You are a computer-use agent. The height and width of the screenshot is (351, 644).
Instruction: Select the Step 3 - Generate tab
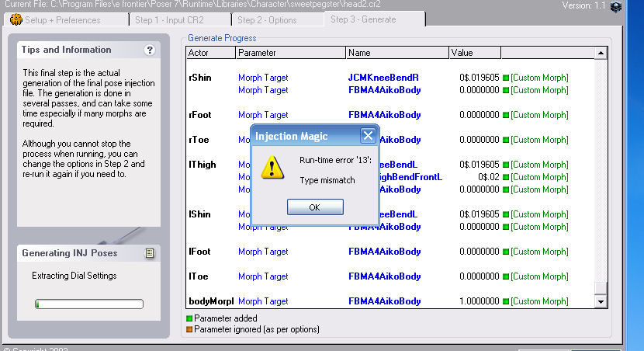363,19
